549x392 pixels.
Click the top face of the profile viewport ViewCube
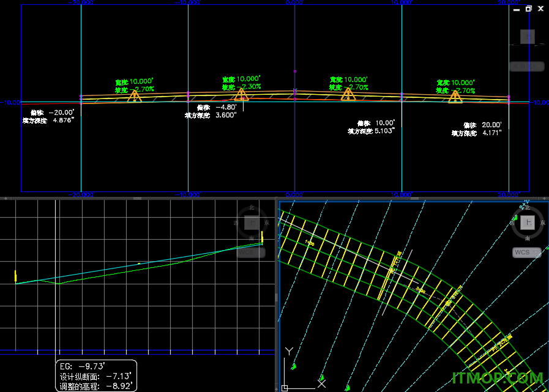tap(251, 223)
